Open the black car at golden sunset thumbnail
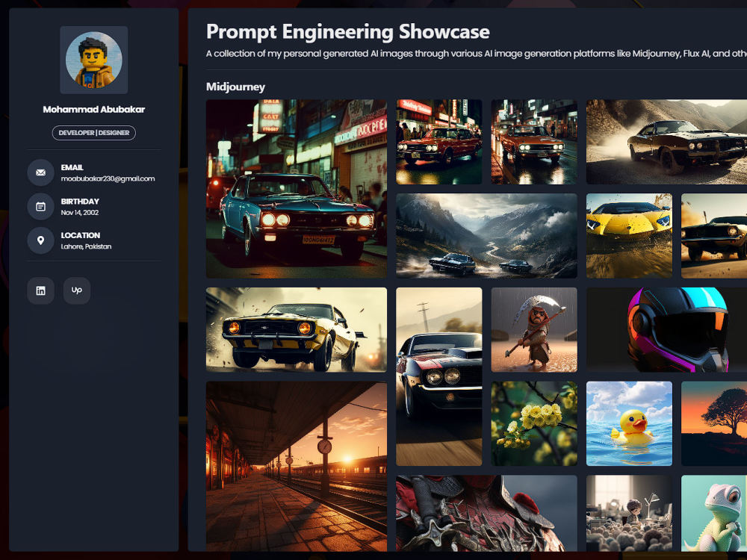747x560 pixels. click(x=714, y=236)
